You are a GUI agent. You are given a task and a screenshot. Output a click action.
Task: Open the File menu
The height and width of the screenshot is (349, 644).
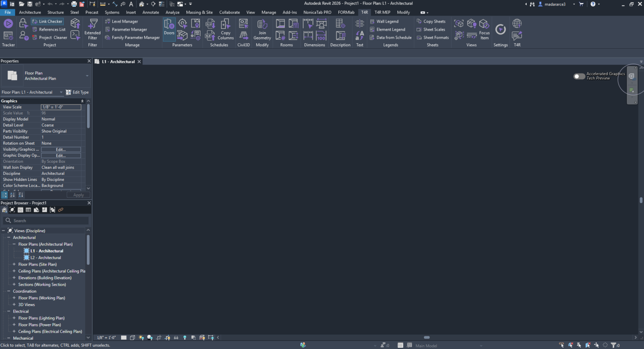point(8,12)
